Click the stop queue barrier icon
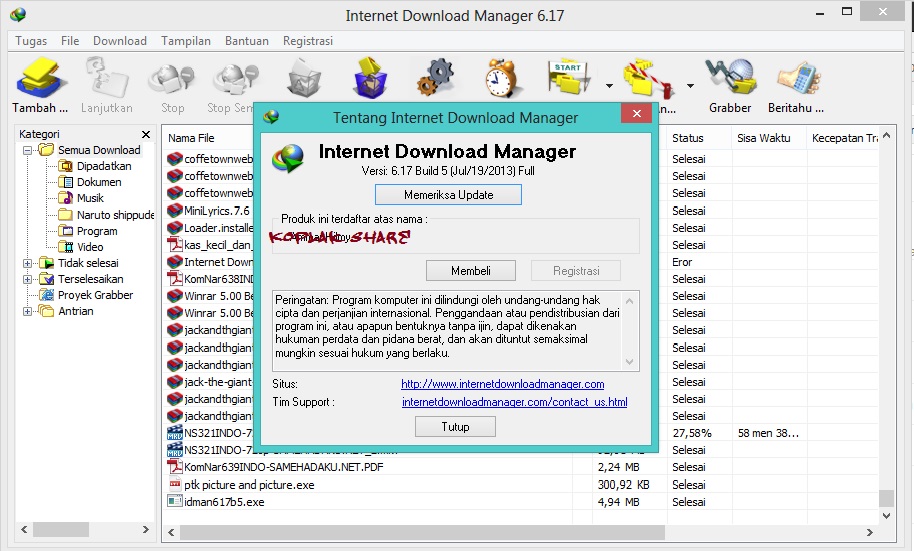Viewport: 914px width, 551px height. 649,78
